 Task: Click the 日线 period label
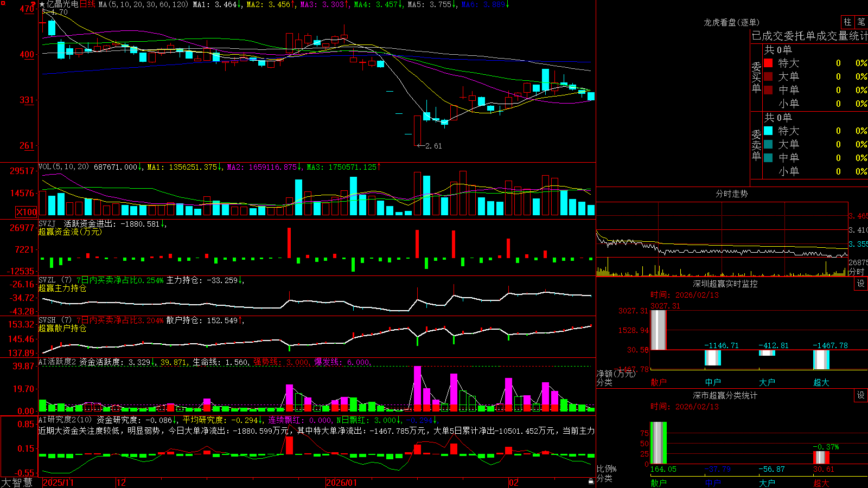click(87, 4)
